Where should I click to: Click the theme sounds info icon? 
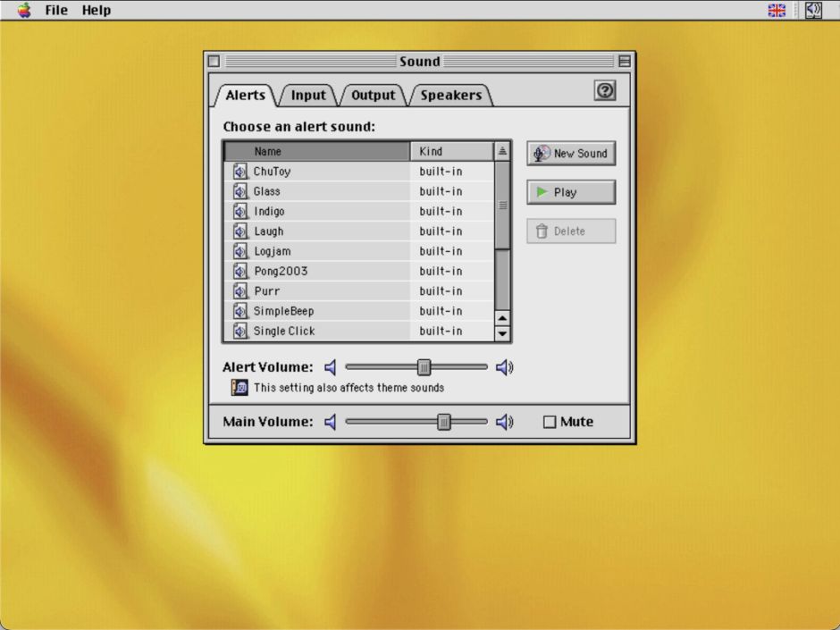[x=239, y=387]
